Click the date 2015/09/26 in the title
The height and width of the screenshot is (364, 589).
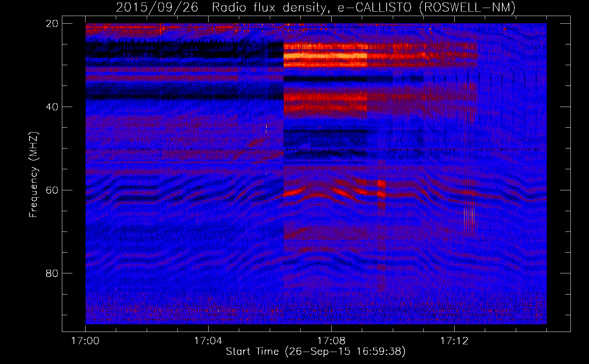157,7
